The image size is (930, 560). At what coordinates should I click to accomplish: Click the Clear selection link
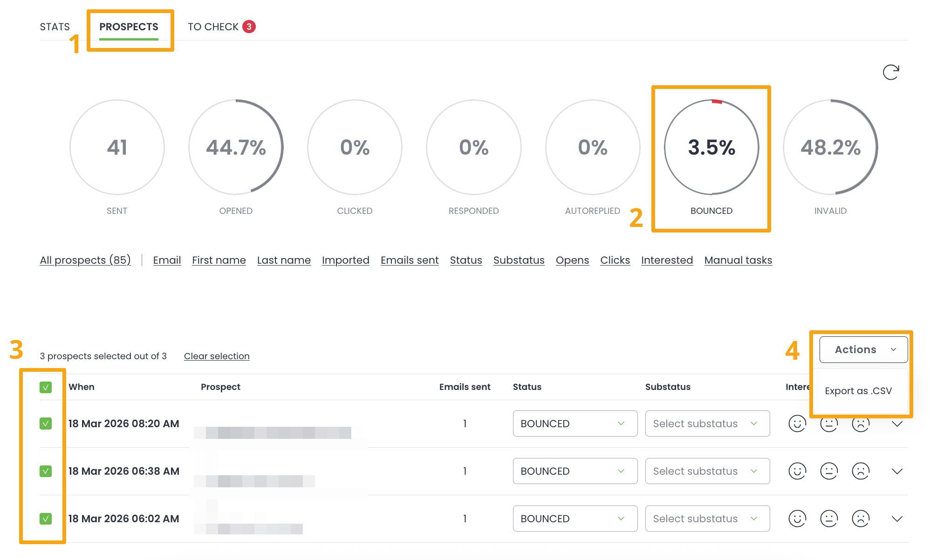[217, 356]
